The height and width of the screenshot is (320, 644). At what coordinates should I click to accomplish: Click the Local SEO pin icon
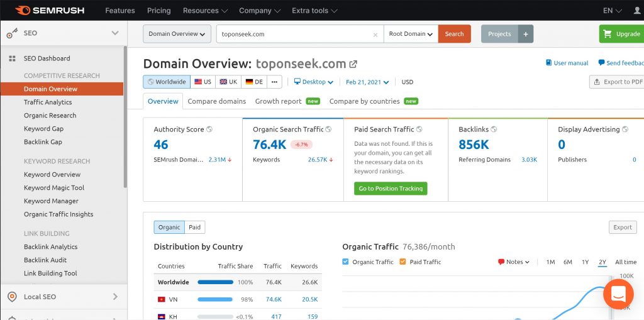(x=12, y=297)
